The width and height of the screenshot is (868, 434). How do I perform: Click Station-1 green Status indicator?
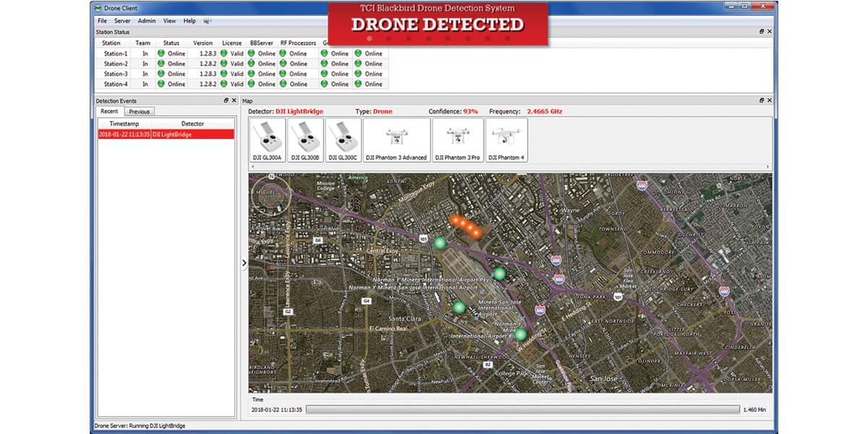(x=161, y=54)
